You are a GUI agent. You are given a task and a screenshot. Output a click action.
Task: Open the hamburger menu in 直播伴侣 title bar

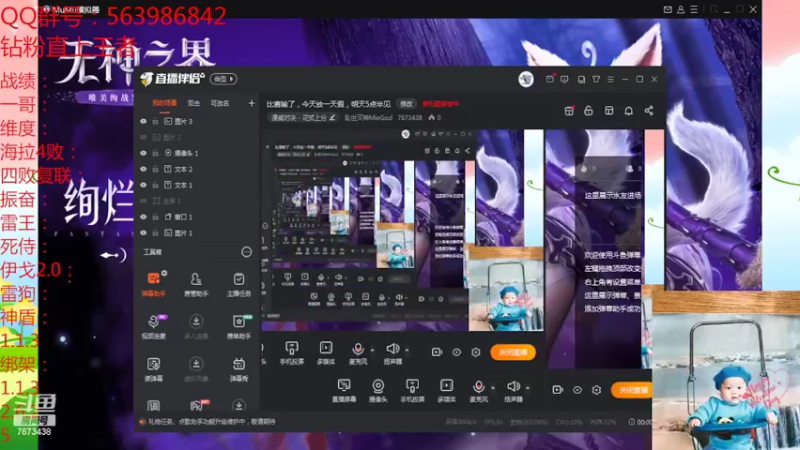coord(611,79)
